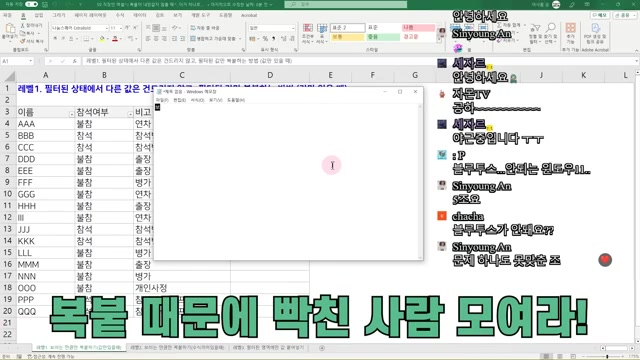Increase font size with larger A icon
640x360 pixels.
tap(127, 28)
